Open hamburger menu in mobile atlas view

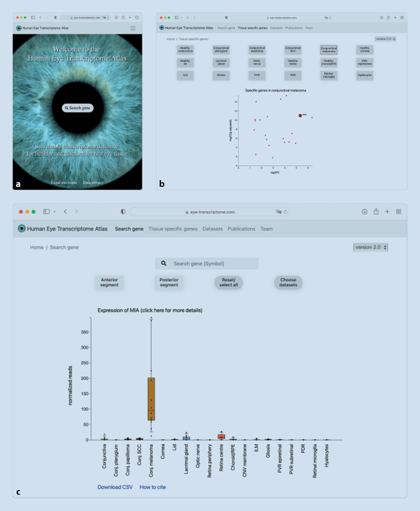tap(133, 28)
